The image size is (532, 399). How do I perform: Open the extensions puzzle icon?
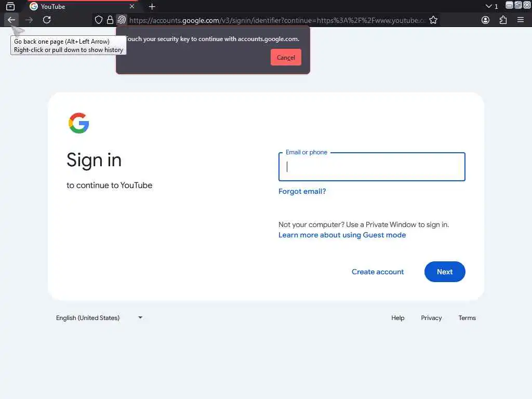[503, 20]
